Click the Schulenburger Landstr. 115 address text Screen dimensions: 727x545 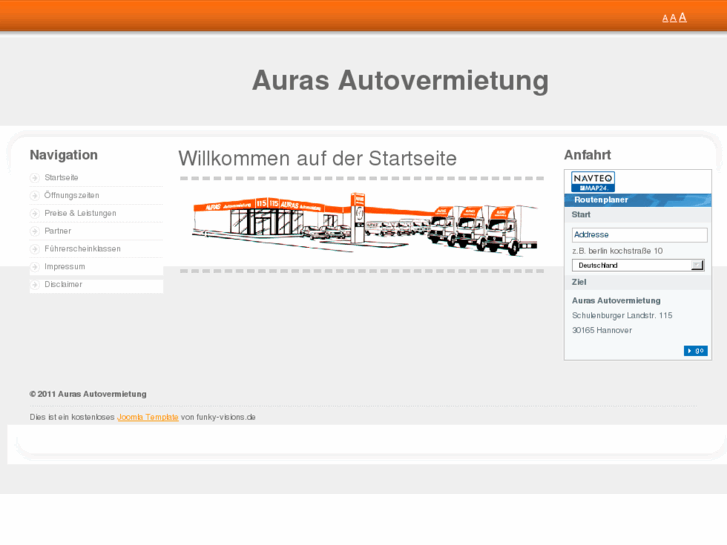tap(622, 315)
